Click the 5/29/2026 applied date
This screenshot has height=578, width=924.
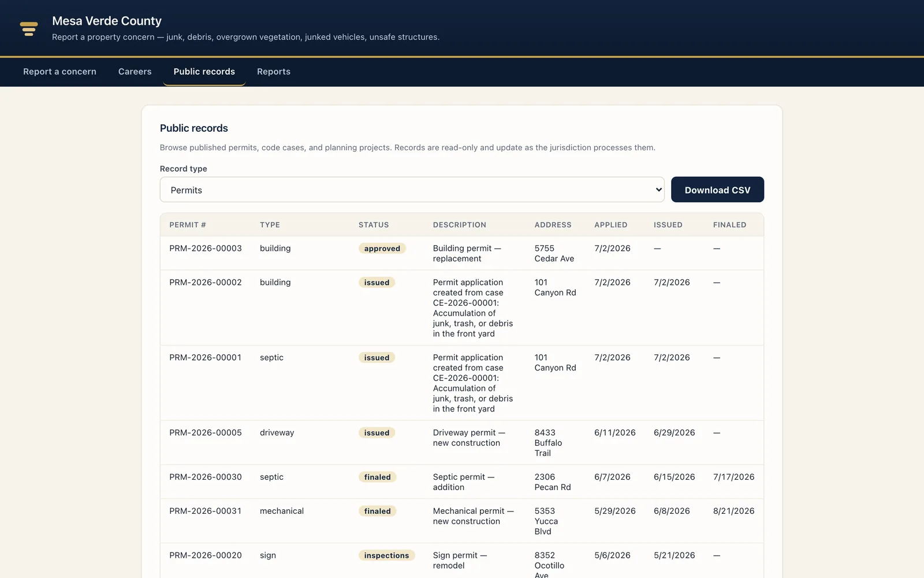point(615,512)
